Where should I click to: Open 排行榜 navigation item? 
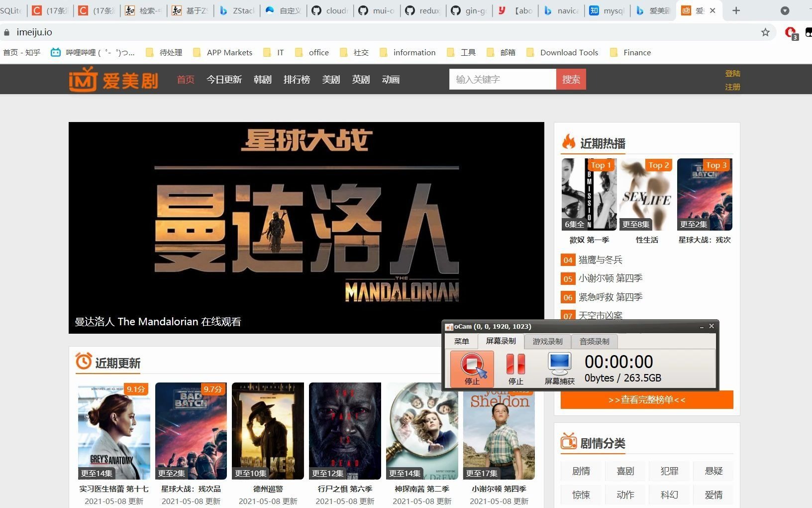[x=297, y=80]
